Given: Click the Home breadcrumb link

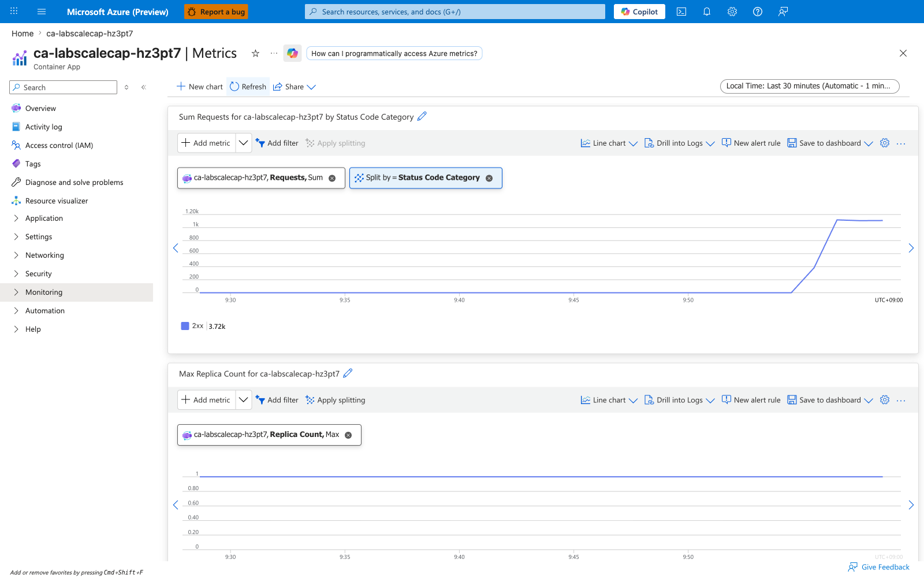Looking at the screenshot, I should pos(23,34).
